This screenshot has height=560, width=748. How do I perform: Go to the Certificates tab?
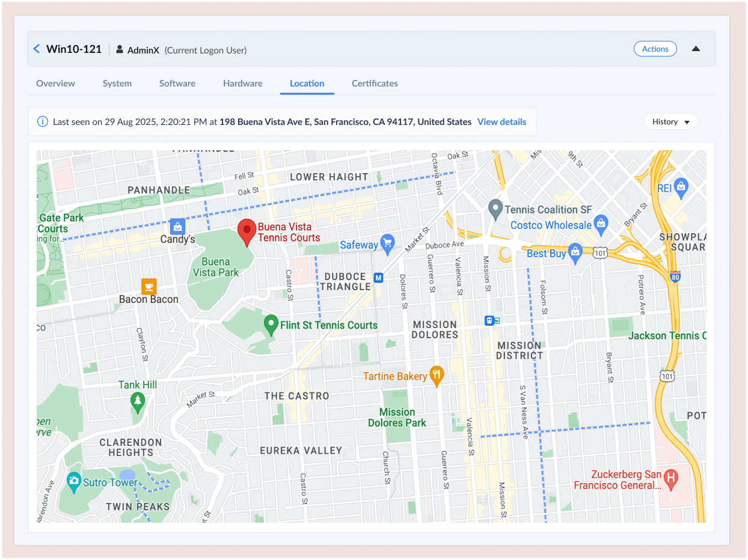pos(375,84)
